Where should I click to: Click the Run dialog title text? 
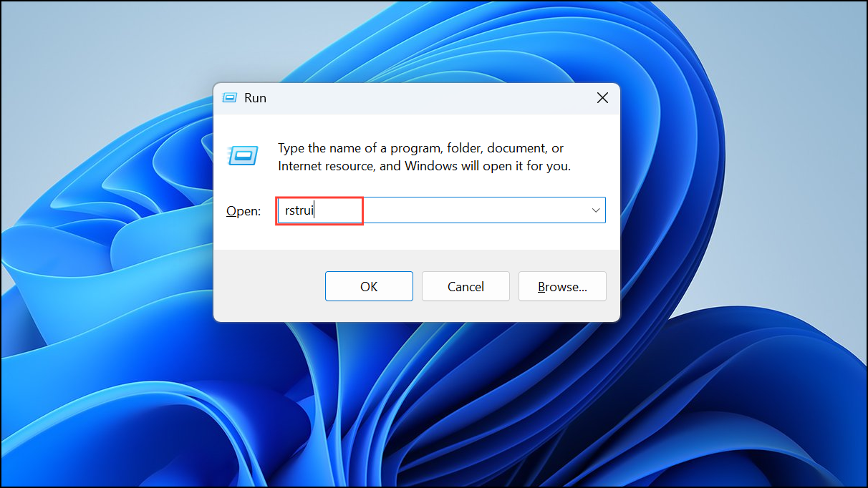tap(256, 98)
